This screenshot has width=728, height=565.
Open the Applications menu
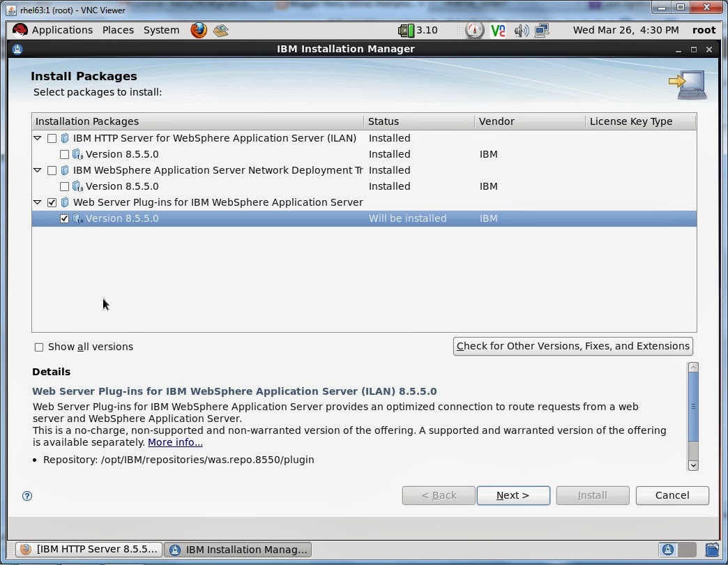tap(62, 30)
